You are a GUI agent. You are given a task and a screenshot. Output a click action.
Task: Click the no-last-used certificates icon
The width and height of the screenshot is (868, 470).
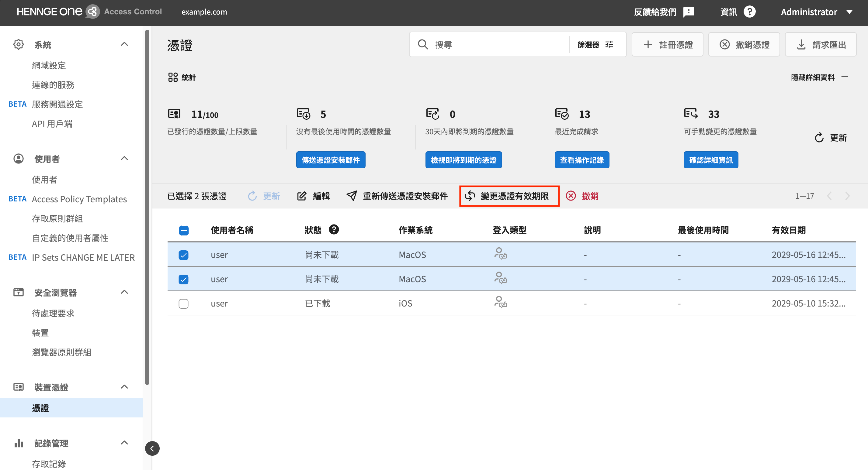[x=303, y=114]
